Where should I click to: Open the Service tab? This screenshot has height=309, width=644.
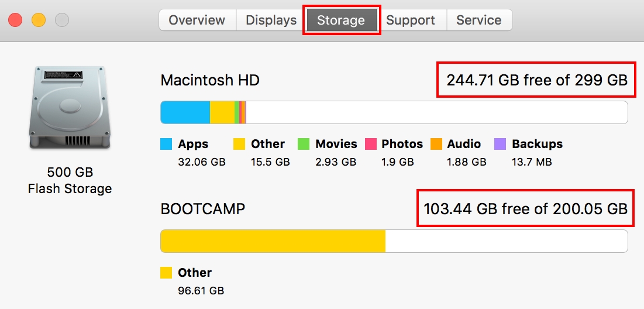point(478,20)
